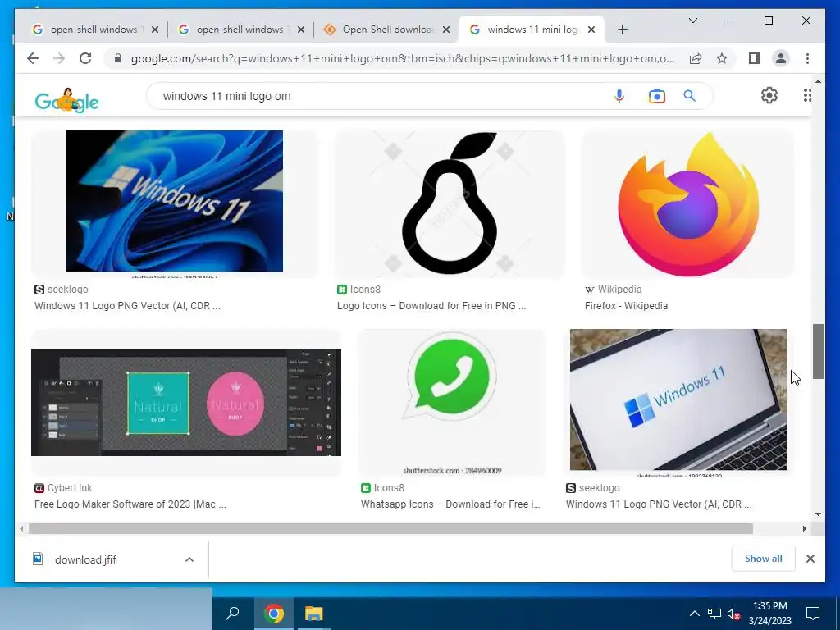
Task: Open the Firefox logo thumbnail
Action: [x=688, y=203]
